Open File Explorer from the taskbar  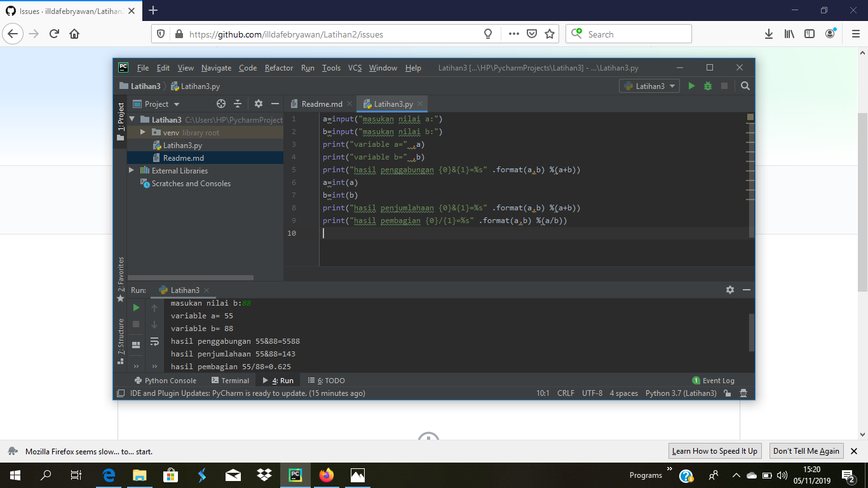point(140,475)
